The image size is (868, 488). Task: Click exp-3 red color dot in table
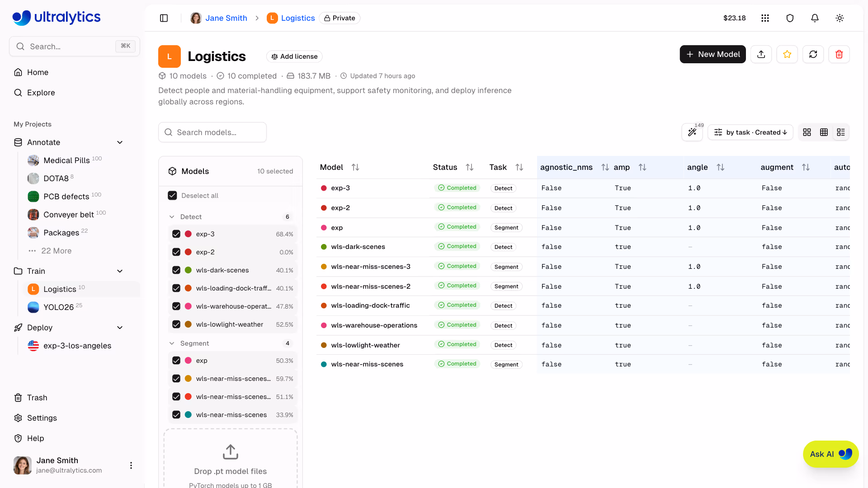[324, 188]
